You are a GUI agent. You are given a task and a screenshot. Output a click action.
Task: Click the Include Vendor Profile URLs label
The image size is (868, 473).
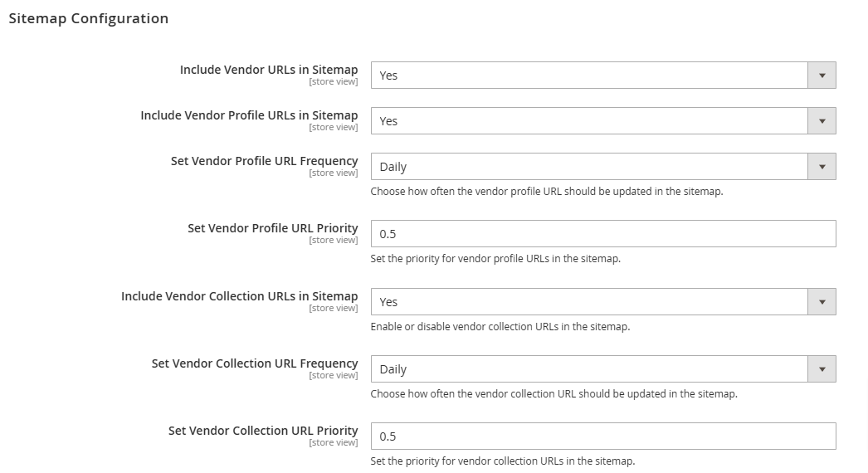pyautogui.click(x=249, y=115)
